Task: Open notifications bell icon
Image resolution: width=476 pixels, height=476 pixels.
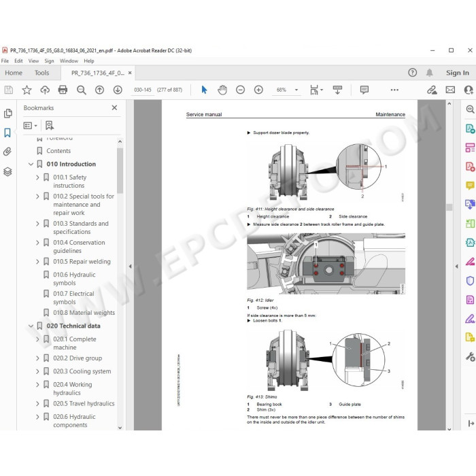Action: 429,73
